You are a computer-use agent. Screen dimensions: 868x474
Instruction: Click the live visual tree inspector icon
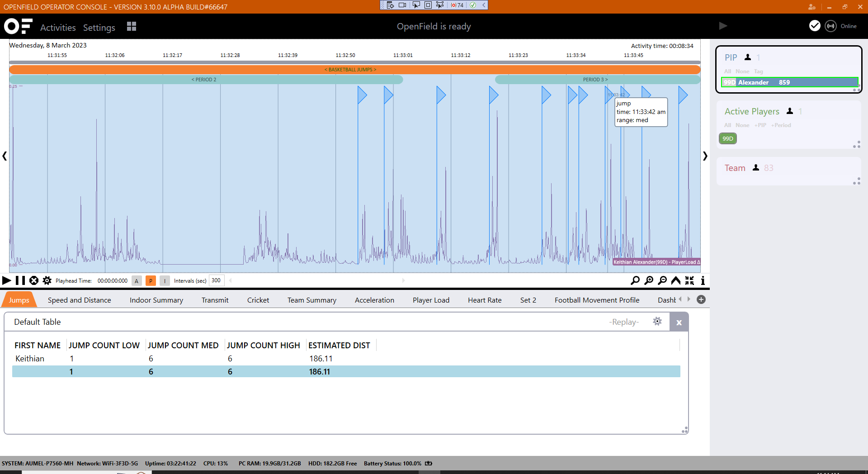coord(390,5)
